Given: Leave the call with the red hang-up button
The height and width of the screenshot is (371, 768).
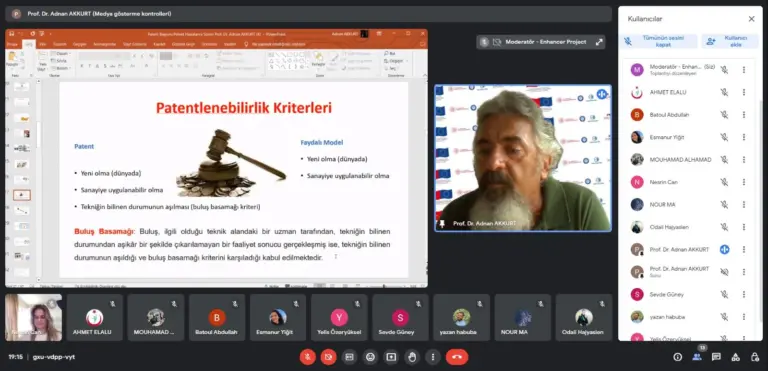Looking at the screenshot, I should (x=457, y=357).
